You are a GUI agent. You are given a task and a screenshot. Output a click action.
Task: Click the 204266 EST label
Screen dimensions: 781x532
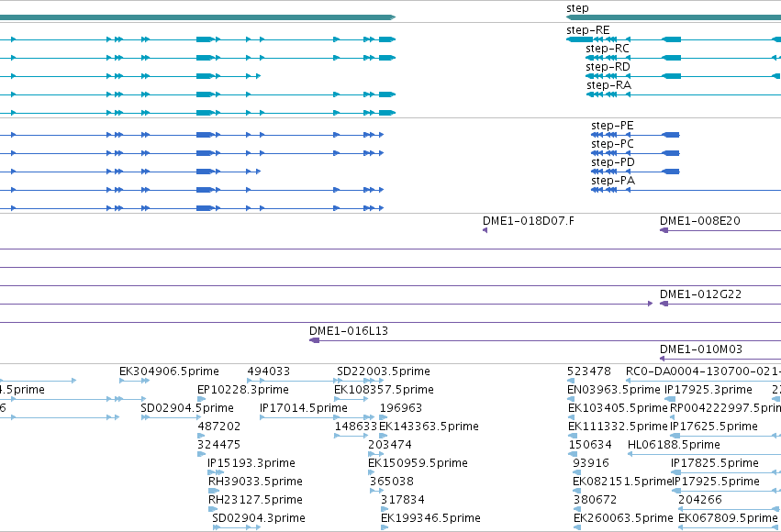[x=700, y=500]
